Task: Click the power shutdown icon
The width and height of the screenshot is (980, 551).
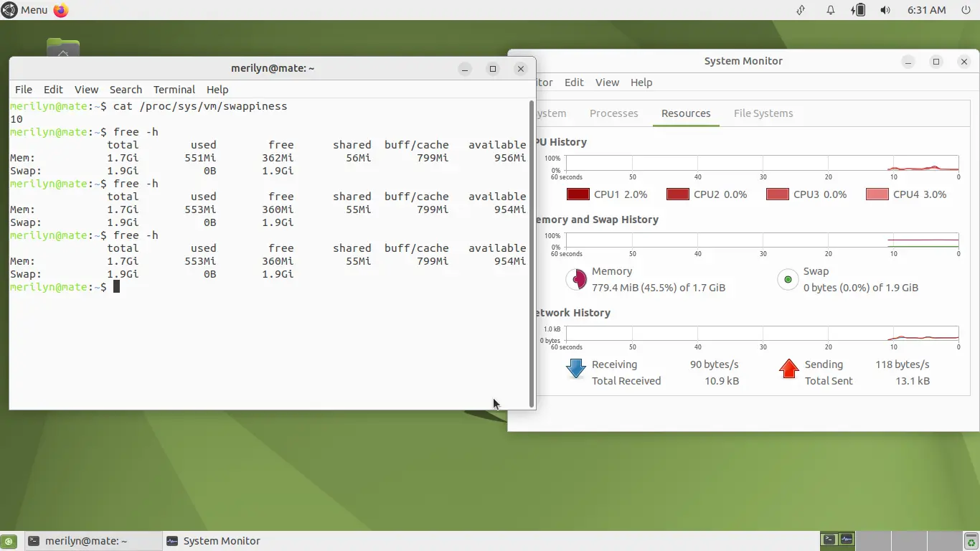Action: click(x=966, y=10)
